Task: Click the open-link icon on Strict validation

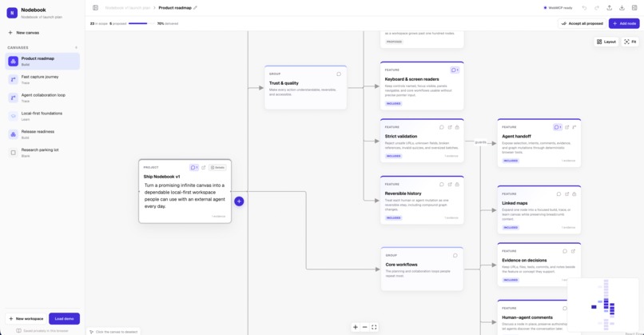Action: [x=450, y=127]
